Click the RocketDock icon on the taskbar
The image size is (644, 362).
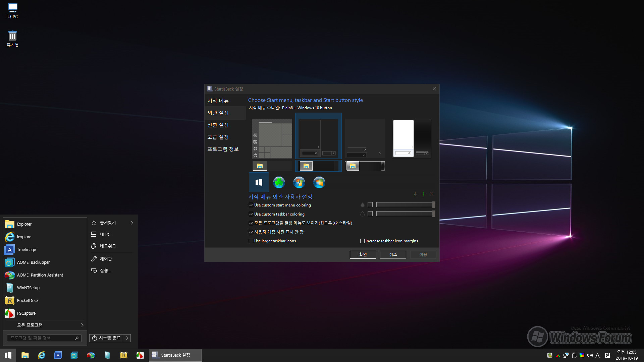(123, 355)
